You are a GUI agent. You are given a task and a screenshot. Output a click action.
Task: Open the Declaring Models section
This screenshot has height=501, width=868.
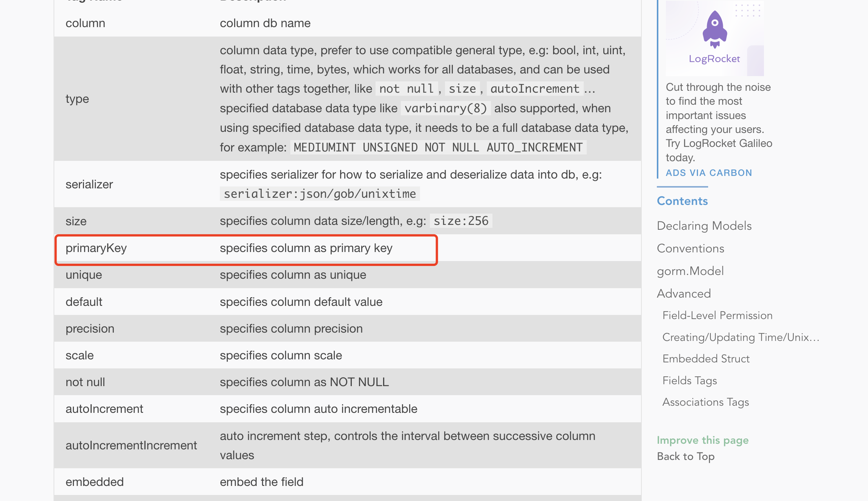pyautogui.click(x=704, y=226)
